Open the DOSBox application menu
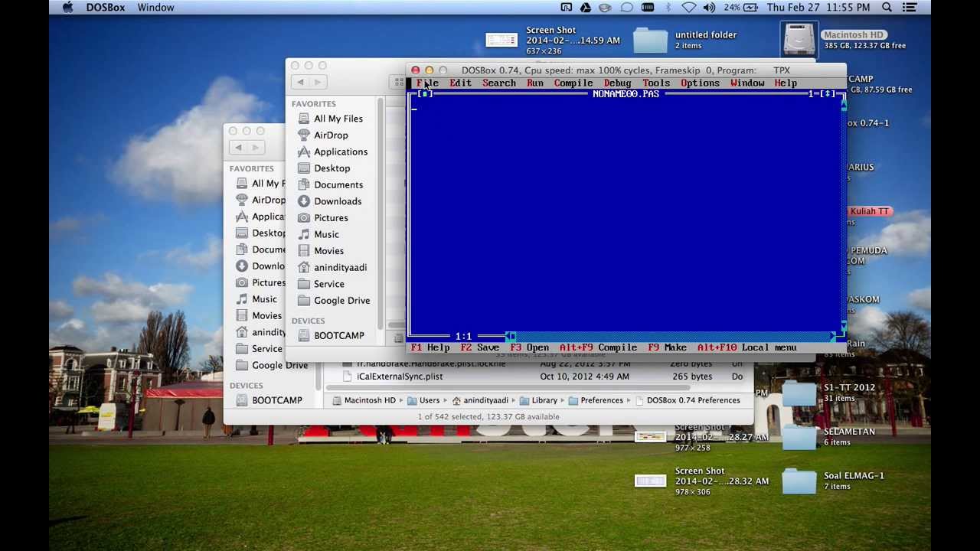The width and height of the screenshot is (980, 551). coord(106,8)
